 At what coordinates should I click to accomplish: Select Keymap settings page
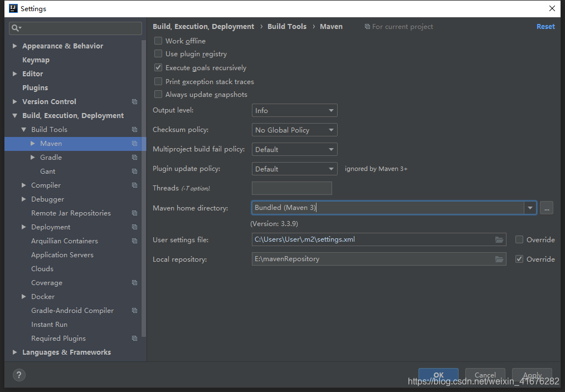pos(36,60)
